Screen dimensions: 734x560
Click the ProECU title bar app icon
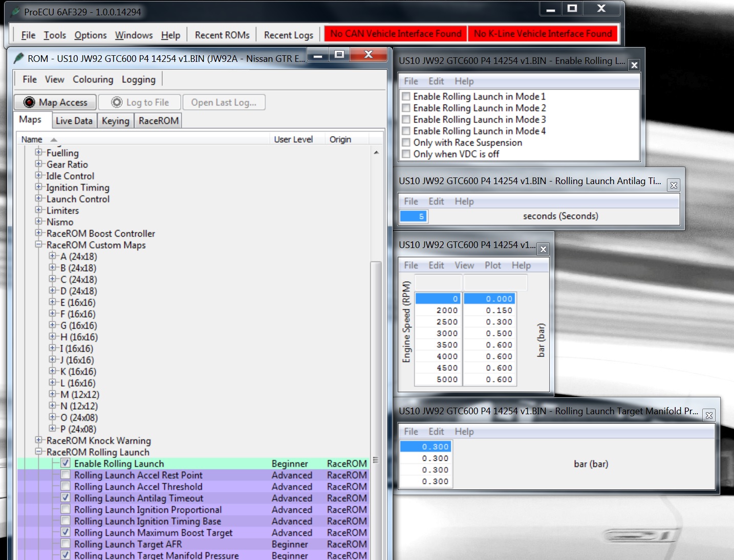coord(15,12)
